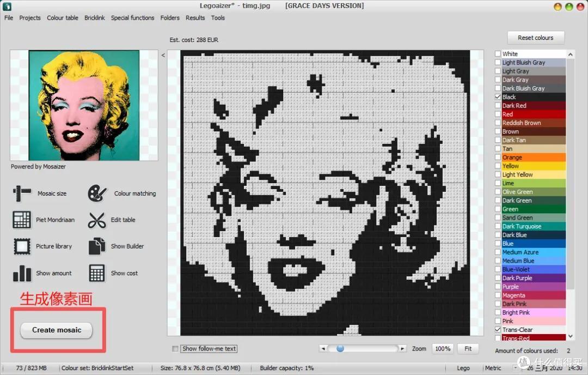588x375 pixels.
Task: Enable the Sand Green checkbox
Action: pyautogui.click(x=498, y=217)
